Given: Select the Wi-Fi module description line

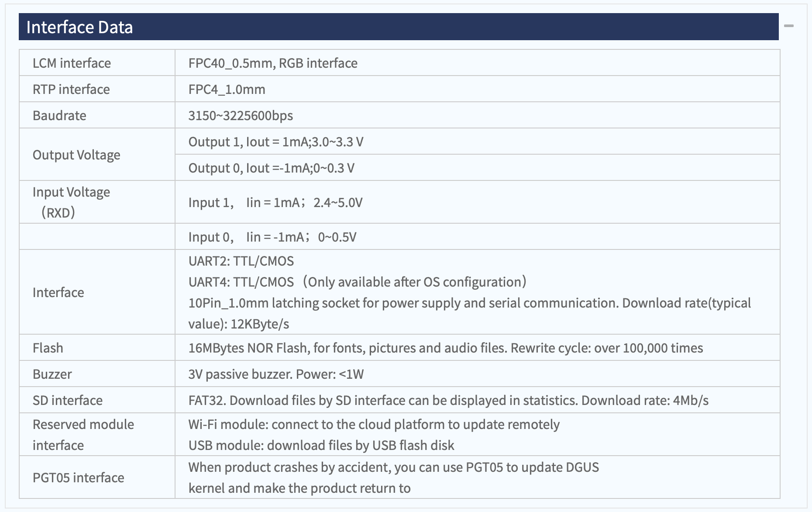Looking at the screenshot, I should pyautogui.click(x=374, y=424).
